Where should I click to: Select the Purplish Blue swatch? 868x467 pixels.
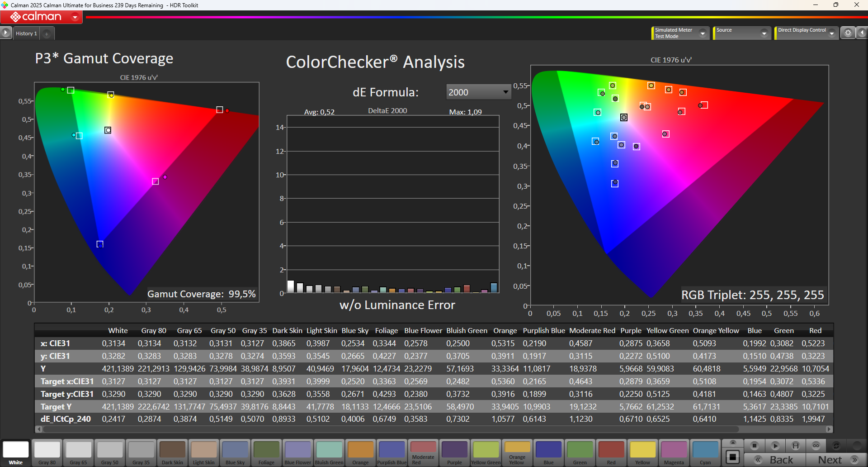click(x=392, y=453)
